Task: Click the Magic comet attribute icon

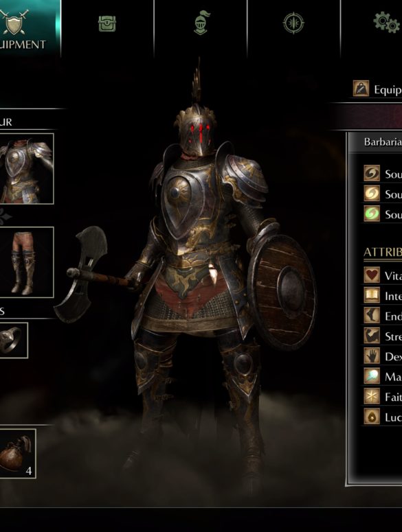Action: click(x=372, y=376)
